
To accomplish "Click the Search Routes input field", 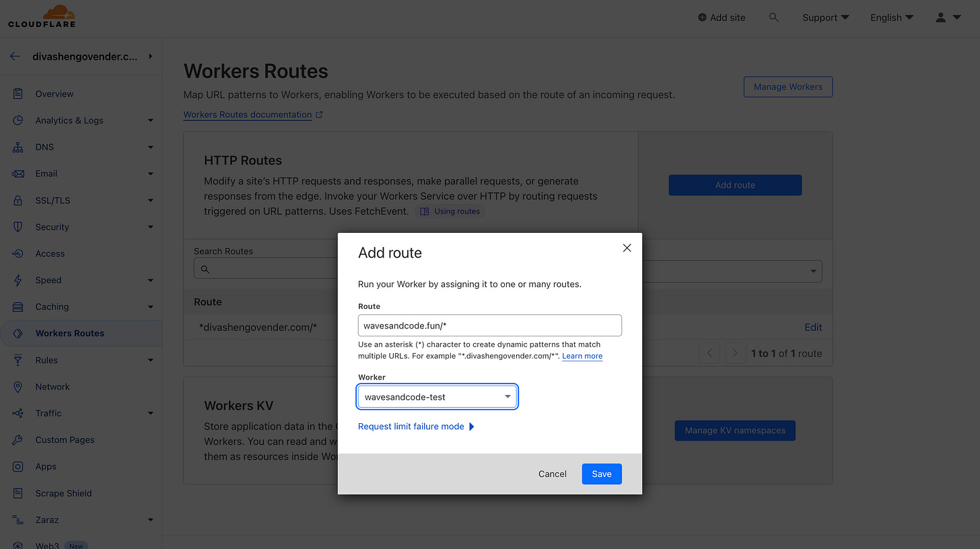I will [266, 269].
